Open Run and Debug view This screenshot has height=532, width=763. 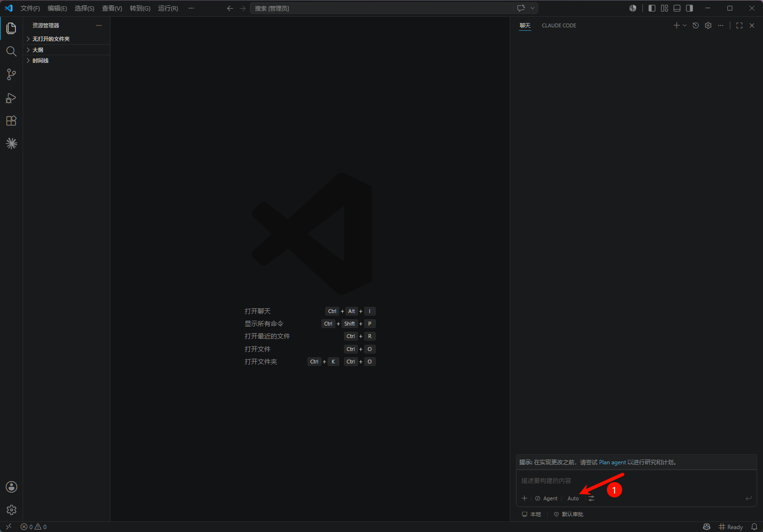(12, 97)
